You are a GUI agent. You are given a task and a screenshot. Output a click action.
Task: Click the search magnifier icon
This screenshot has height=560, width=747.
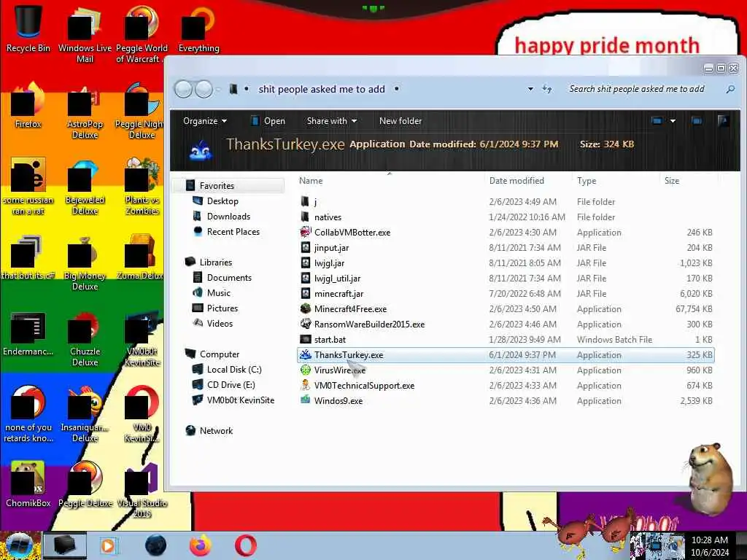[x=729, y=89]
